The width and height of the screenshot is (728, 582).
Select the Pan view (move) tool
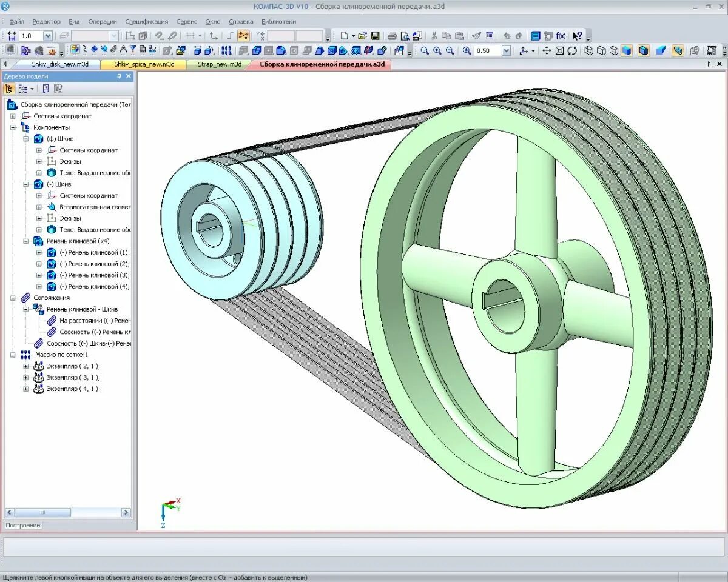tap(547, 50)
